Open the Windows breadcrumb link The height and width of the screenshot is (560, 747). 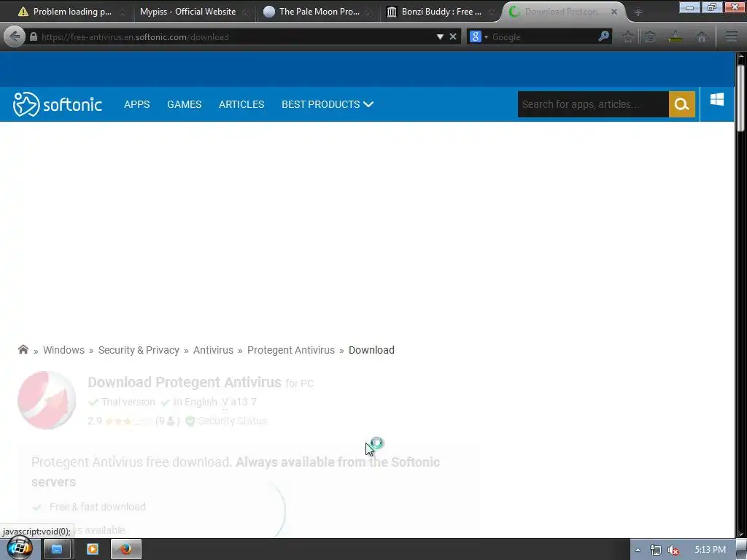tap(64, 350)
